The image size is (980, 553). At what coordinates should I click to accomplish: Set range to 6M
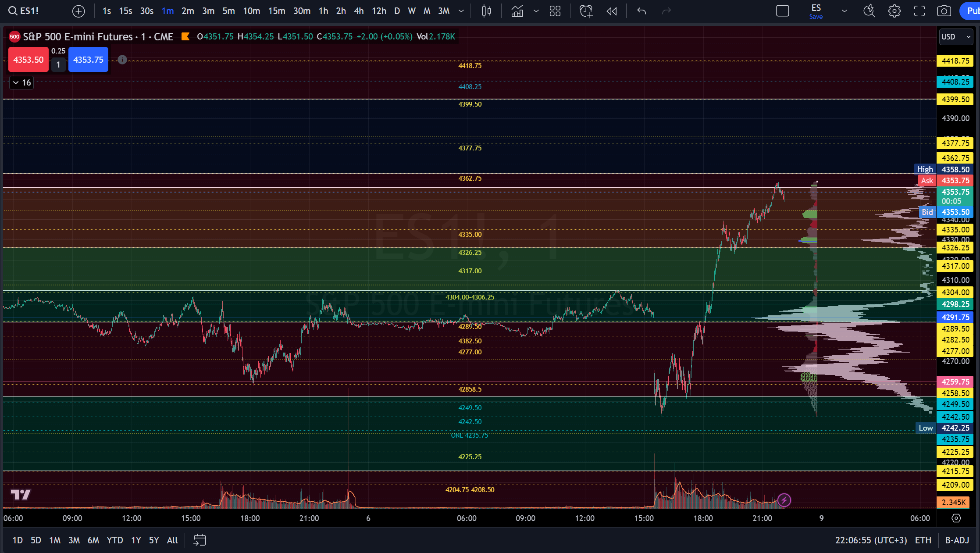(x=93, y=540)
